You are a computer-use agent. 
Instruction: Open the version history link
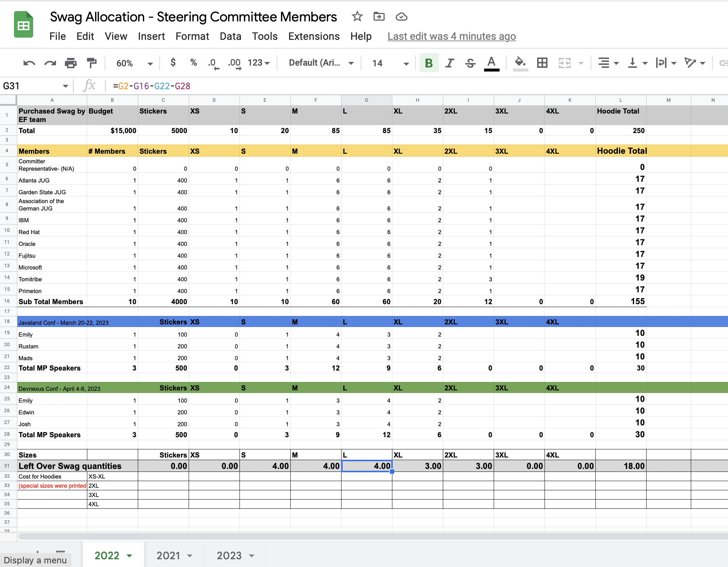[452, 36]
